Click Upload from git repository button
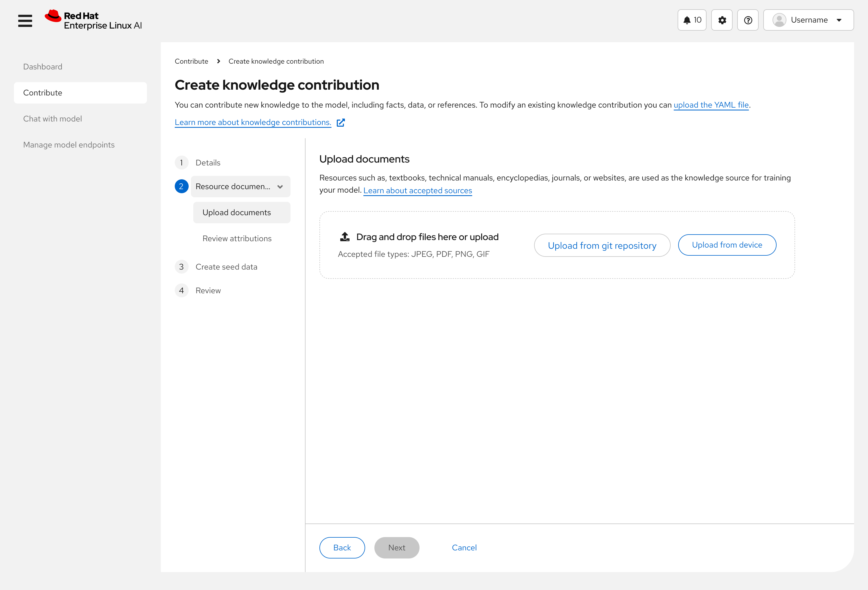The image size is (868, 590). click(x=602, y=245)
